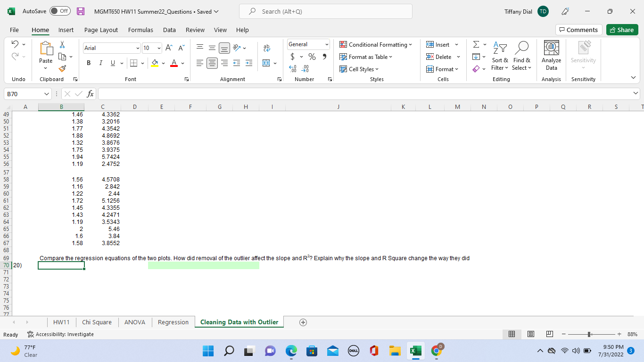Open Microsoft Edge from taskbar
This screenshot has width=644, height=362.
tap(291, 351)
